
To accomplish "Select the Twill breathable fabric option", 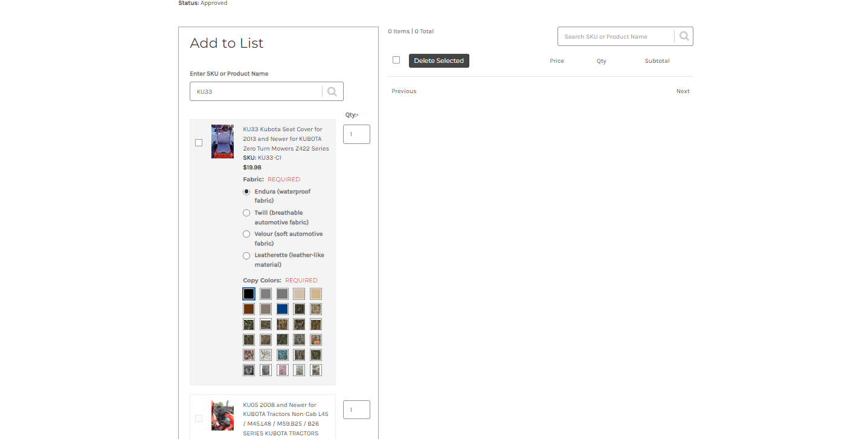I will click(x=246, y=213).
